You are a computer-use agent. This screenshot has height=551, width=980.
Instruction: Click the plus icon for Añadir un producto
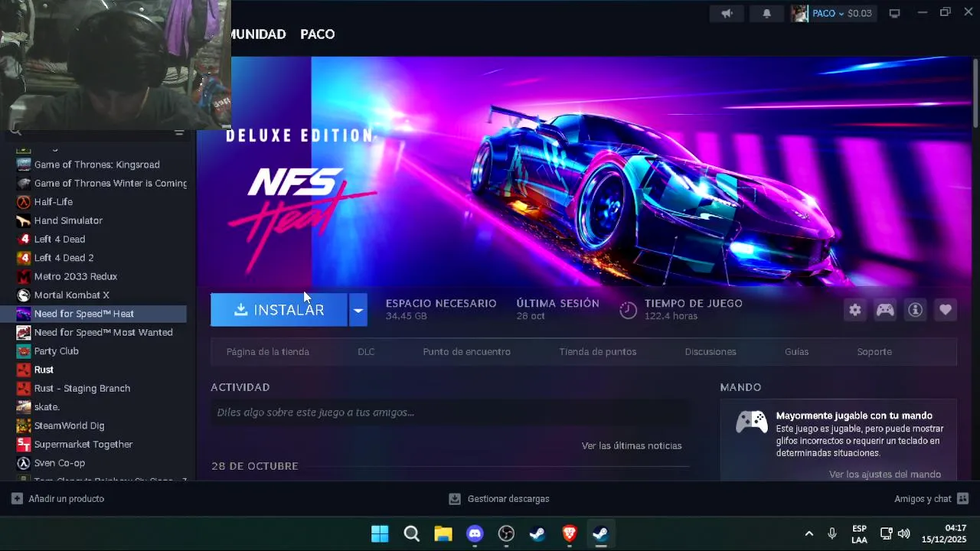tap(17, 499)
